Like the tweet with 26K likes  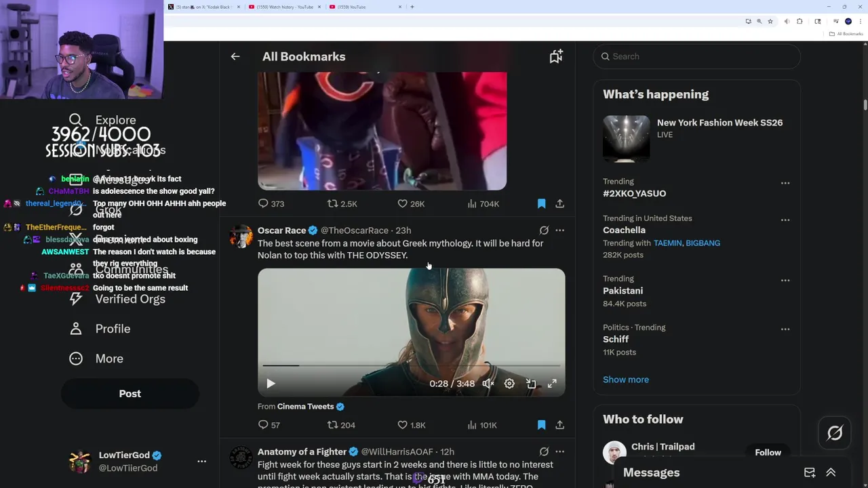(x=411, y=203)
